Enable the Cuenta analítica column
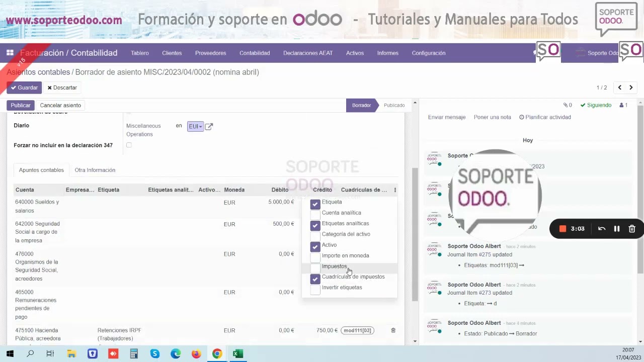 (x=315, y=215)
